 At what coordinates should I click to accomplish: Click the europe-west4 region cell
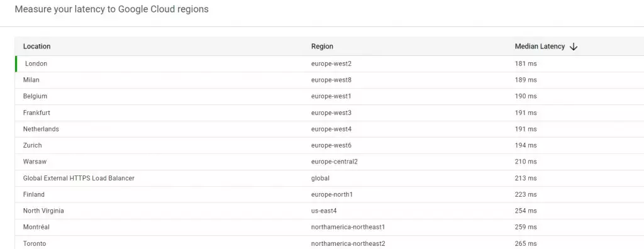pos(331,129)
